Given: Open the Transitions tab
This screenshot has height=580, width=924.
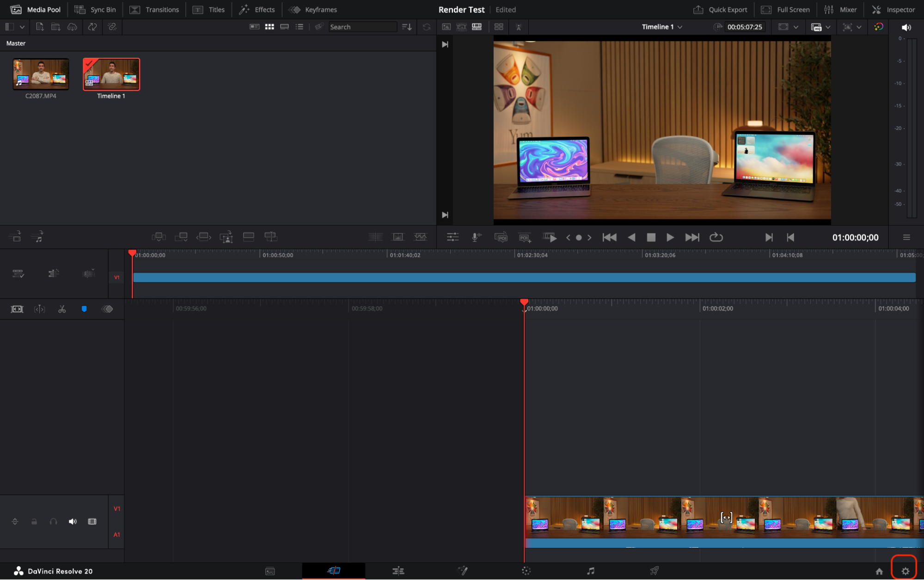Looking at the screenshot, I should [155, 10].
